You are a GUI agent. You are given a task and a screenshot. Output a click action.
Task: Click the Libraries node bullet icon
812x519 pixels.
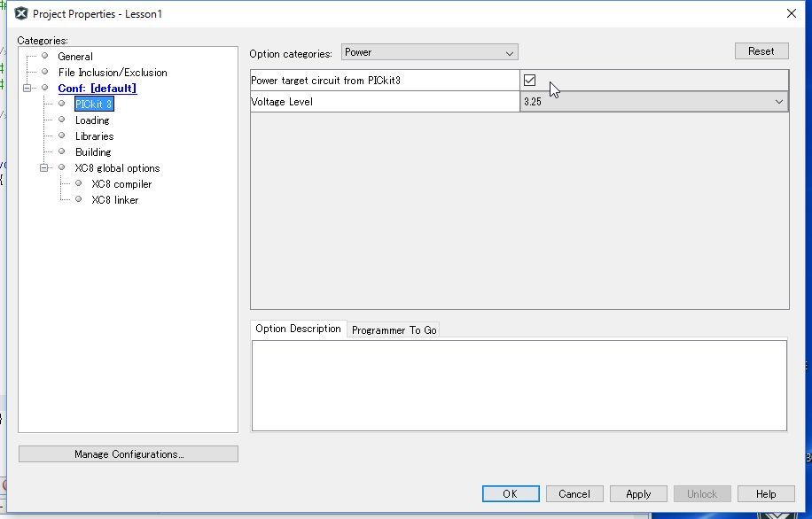[62, 136]
